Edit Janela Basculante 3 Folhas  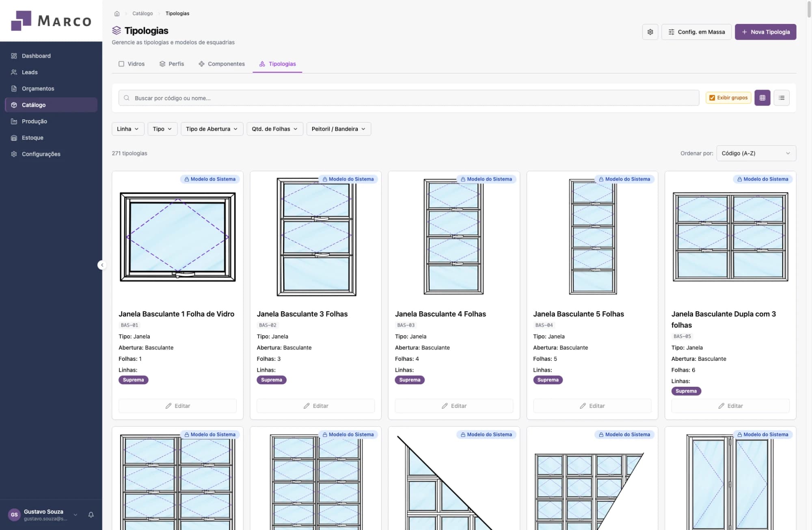click(x=315, y=406)
